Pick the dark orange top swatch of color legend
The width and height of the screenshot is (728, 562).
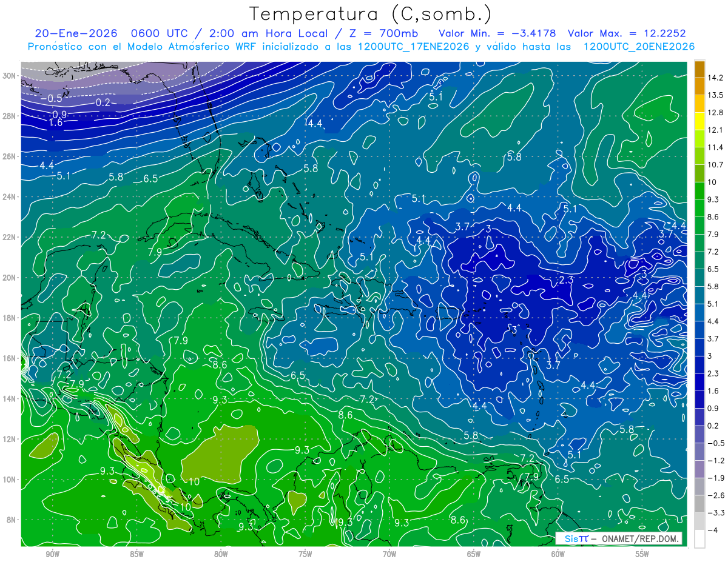[699, 69]
